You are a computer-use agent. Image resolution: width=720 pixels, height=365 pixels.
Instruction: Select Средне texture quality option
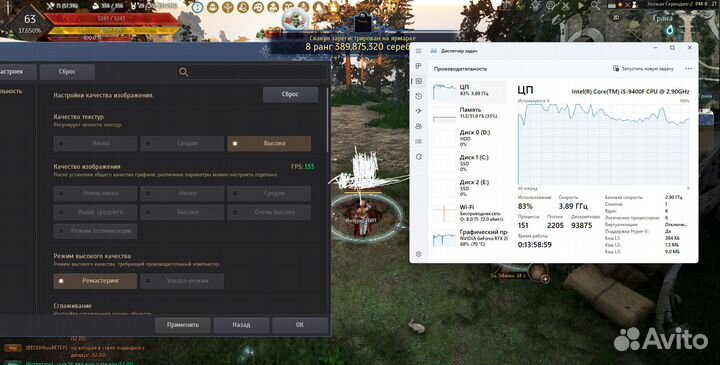pos(182,143)
